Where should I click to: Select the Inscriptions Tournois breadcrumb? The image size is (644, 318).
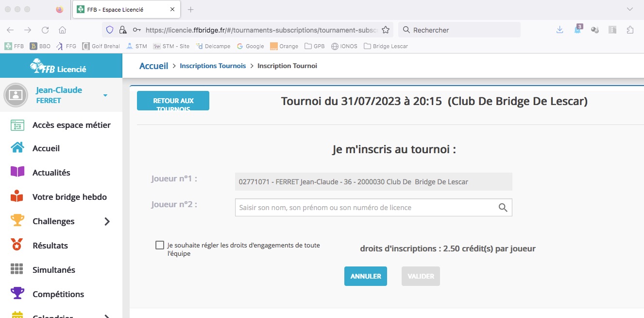click(213, 66)
